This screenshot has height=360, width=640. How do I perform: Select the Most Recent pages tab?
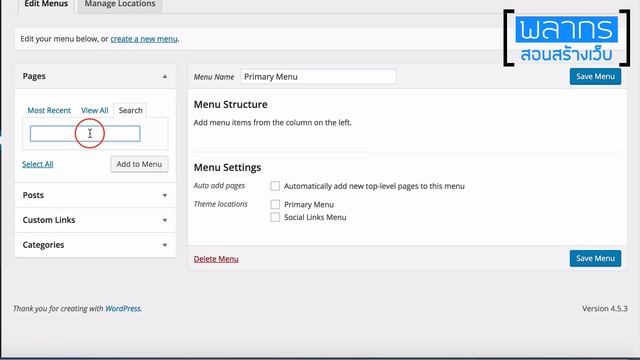point(49,110)
